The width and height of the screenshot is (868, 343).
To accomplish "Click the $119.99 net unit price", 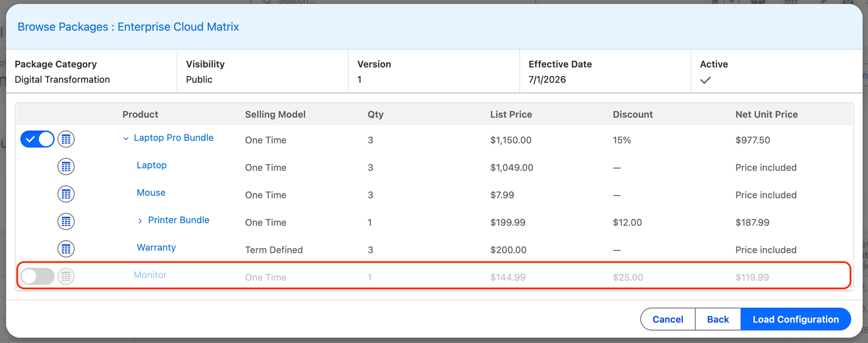I will [x=752, y=277].
